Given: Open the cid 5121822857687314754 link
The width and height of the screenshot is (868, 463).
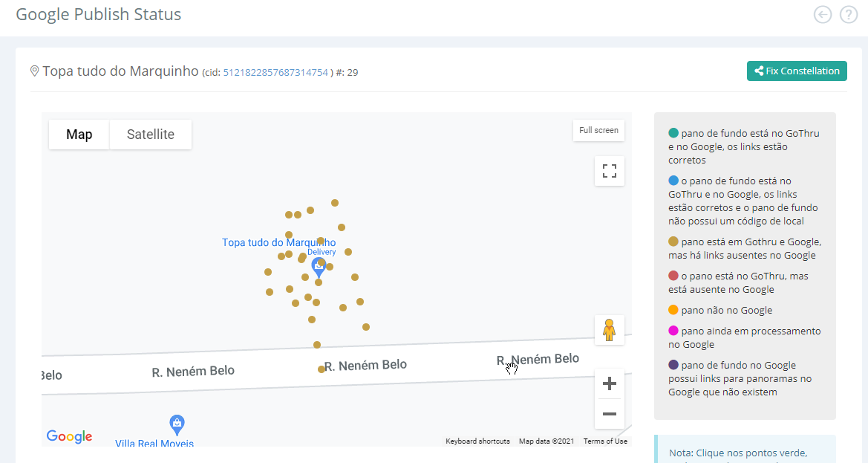Looking at the screenshot, I should (275, 73).
